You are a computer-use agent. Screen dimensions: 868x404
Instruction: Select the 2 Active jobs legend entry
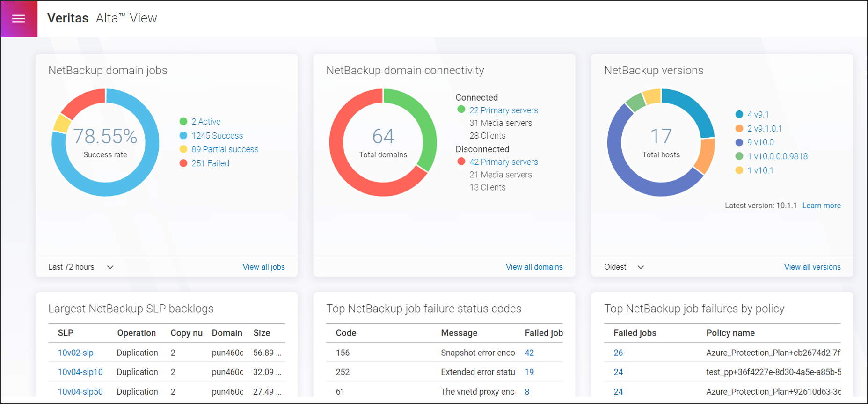tap(206, 122)
